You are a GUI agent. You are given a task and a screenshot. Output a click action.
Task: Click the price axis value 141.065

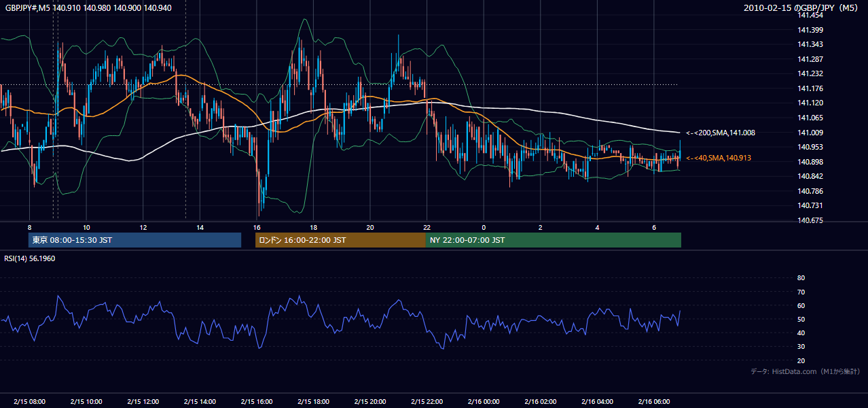pyautogui.click(x=810, y=118)
